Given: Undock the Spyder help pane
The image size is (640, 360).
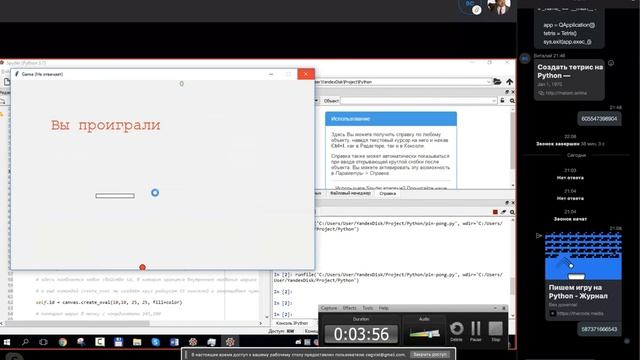Looking at the screenshot, I should click(507, 92).
